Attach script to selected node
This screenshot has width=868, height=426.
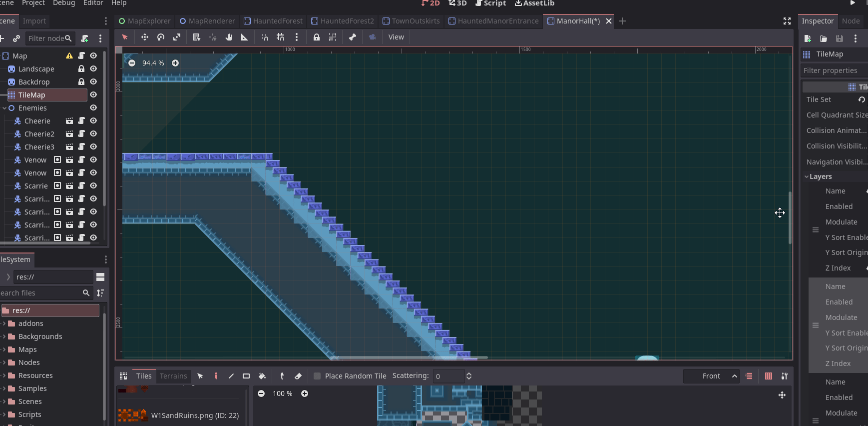(x=84, y=38)
